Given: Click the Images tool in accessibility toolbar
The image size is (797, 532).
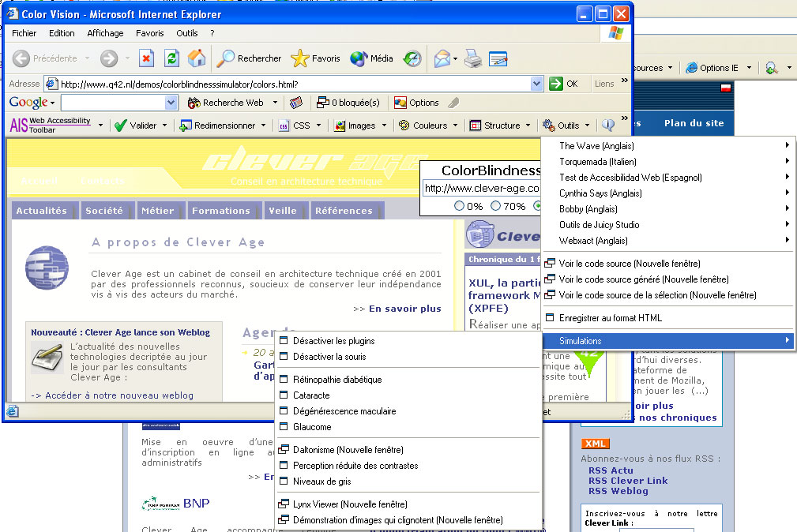Looking at the screenshot, I should pos(355,126).
